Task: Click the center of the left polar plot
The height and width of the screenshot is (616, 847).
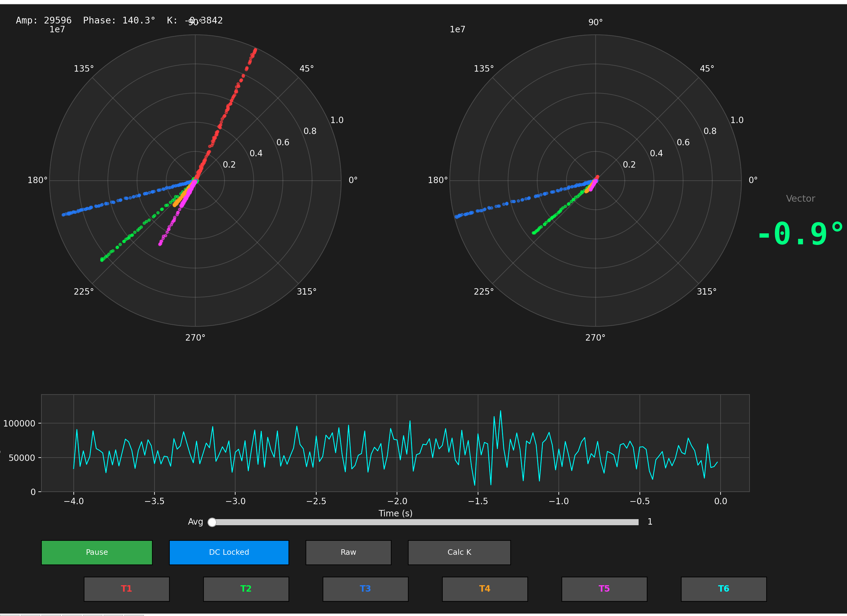Action: (x=195, y=181)
